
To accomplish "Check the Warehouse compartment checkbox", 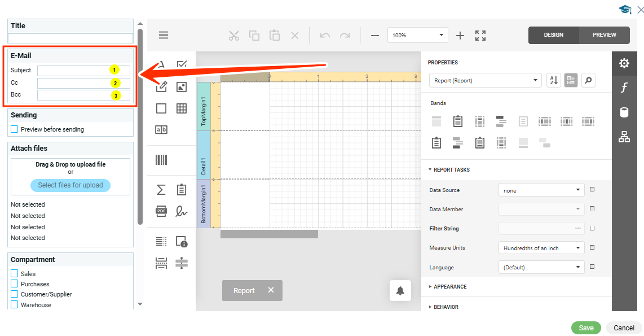I will tap(15, 305).
